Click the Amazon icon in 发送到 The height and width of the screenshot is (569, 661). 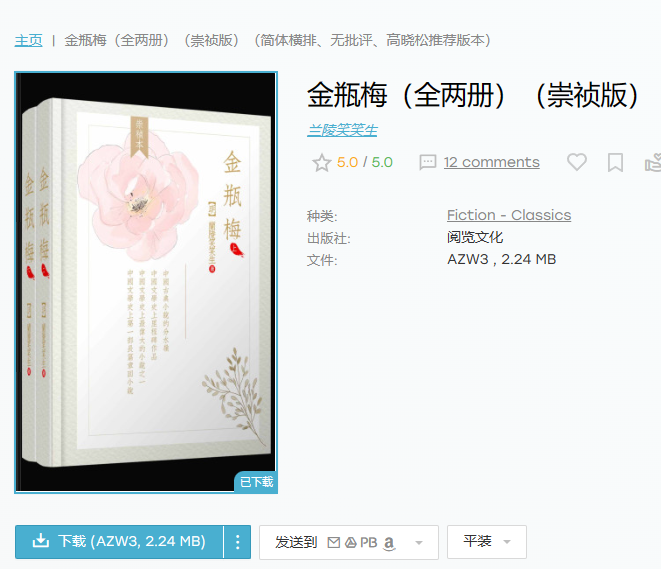click(389, 543)
